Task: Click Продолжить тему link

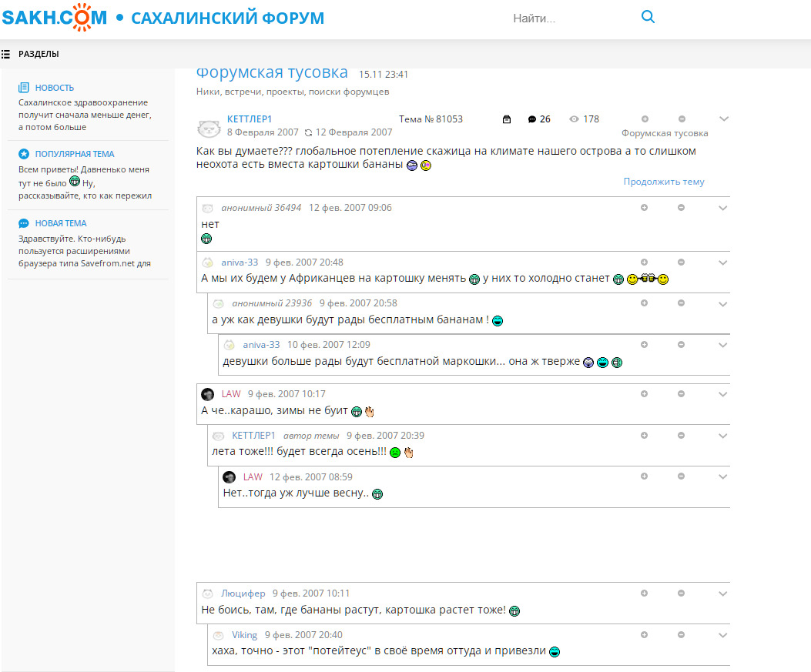Action: pyautogui.click(x=664, y=182)
